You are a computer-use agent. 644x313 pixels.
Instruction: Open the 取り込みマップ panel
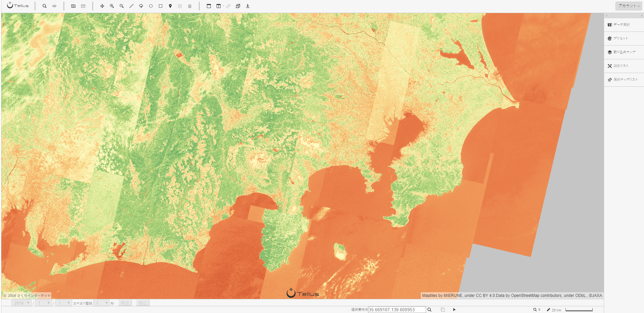[x=624, y=52]
